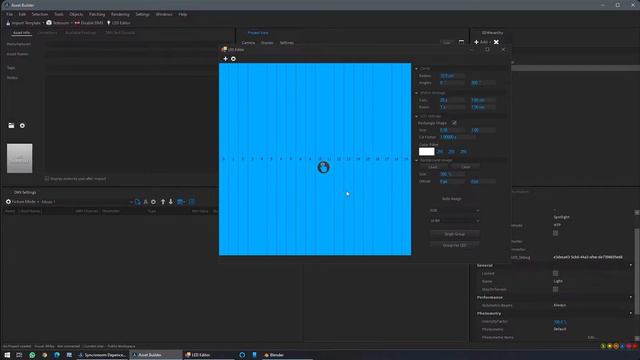Toggle the checkbox below the RTP value
The image size is (640, 360).
(556, 233)
